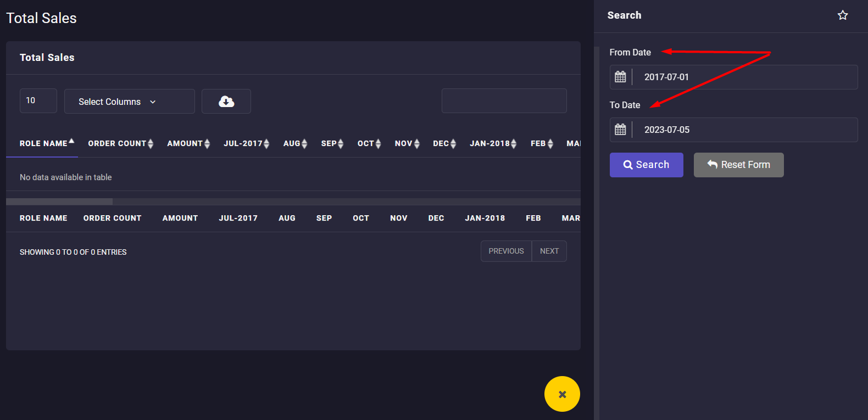This screenshot has height=420, width=868.
Task: Click the From Date input field
Action: point(744,77)
